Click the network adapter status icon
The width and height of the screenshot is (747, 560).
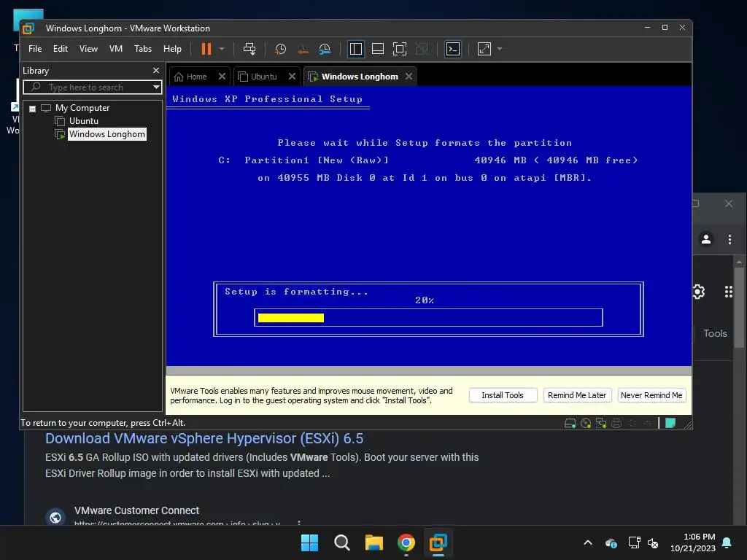coord(601,423)
